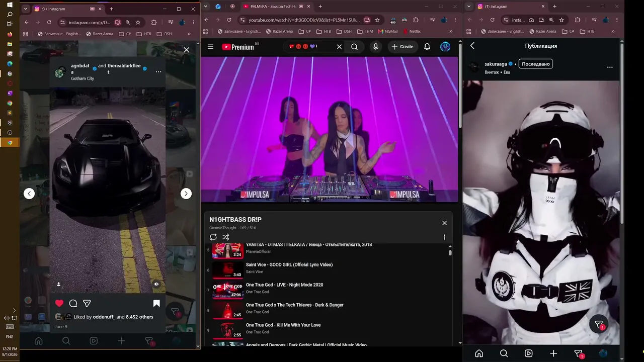This screenshot has width=644, height=362.
Task: Open the tab search dropdown in left browser
Action: pyautogui.click(x=26, y=9)
